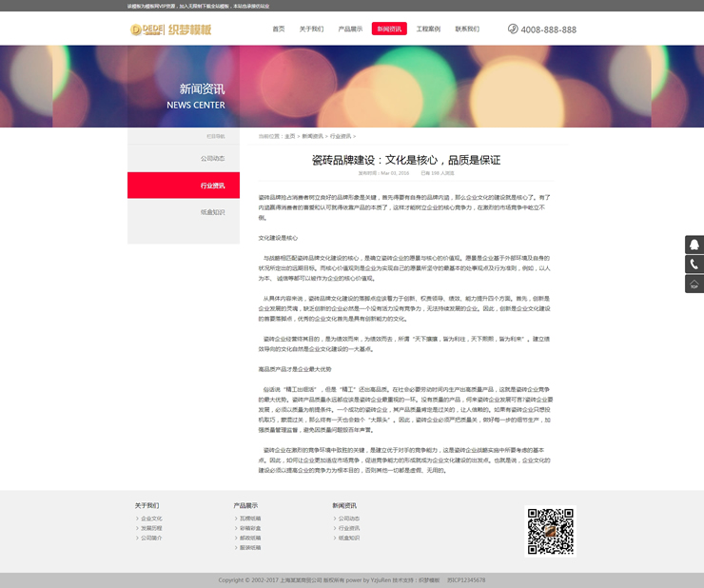Viewport: 704px width, 588px height.
Task: Go to 工程案例 navigation item
Action: (428, 29)
